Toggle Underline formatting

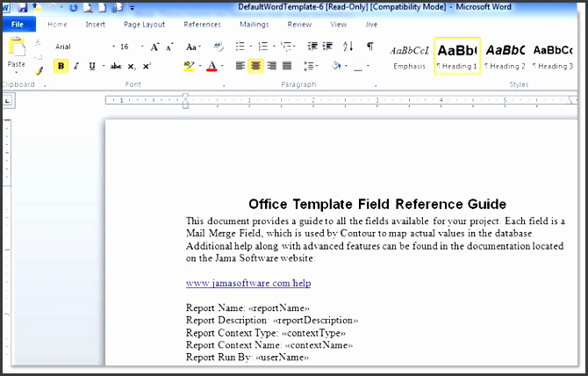click(92, 67)
